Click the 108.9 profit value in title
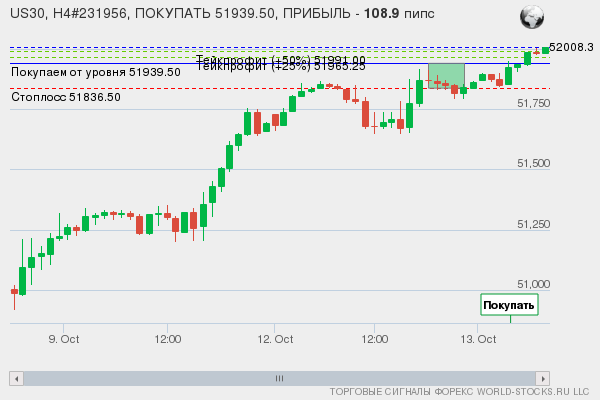This screenshot has height=400, width=600. pos(381,13)
